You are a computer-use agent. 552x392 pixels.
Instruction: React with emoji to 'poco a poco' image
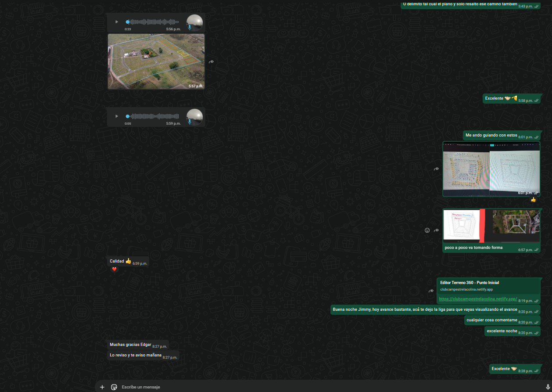427,230
